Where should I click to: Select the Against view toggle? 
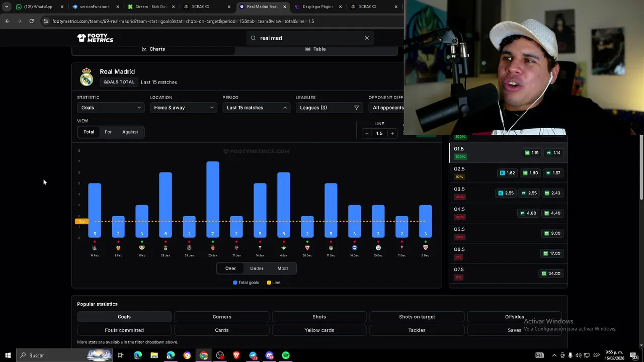tap(130, 132)
